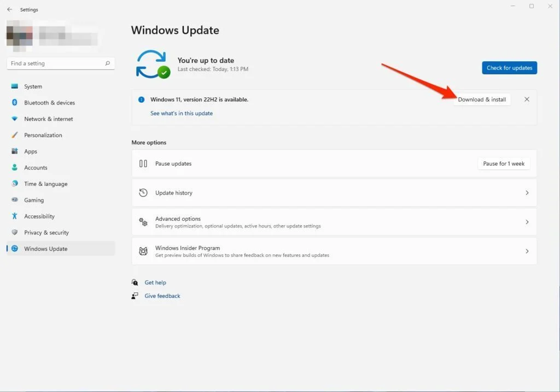Open Privacy & security settings
Screen dimensions: 560x392
point(61,232)
